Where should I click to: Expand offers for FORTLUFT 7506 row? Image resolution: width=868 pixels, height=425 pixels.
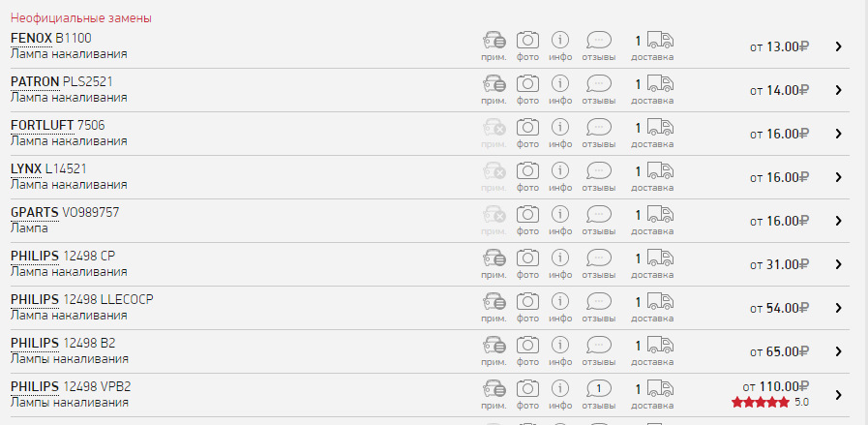point(838,134)
